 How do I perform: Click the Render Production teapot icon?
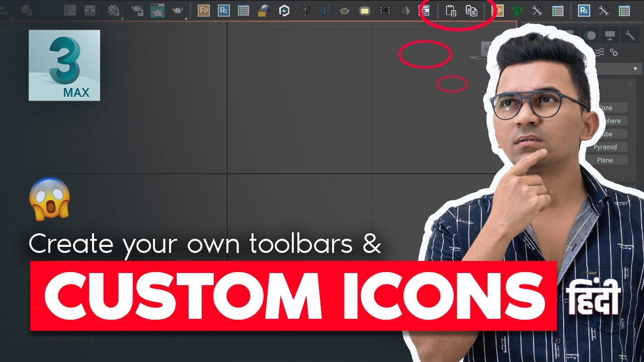click(178, 10)
